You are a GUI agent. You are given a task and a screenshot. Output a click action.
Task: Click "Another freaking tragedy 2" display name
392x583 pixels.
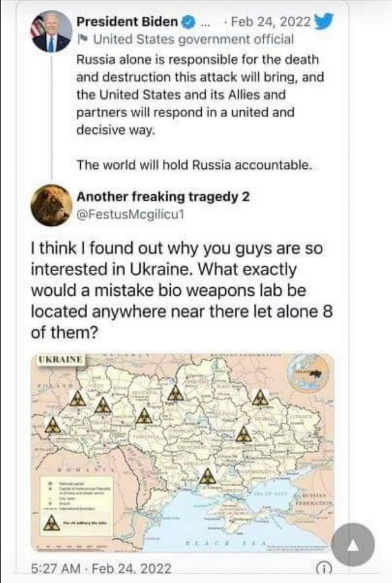point(163,197)
